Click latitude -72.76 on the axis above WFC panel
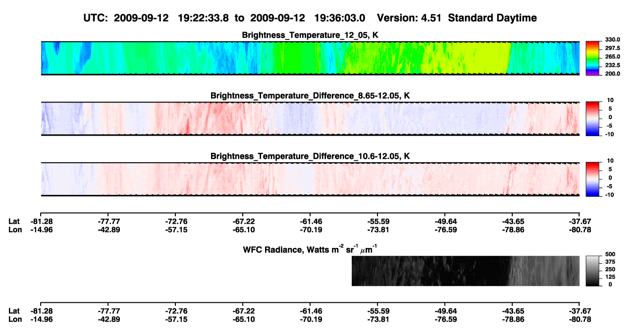 (175, 222)
